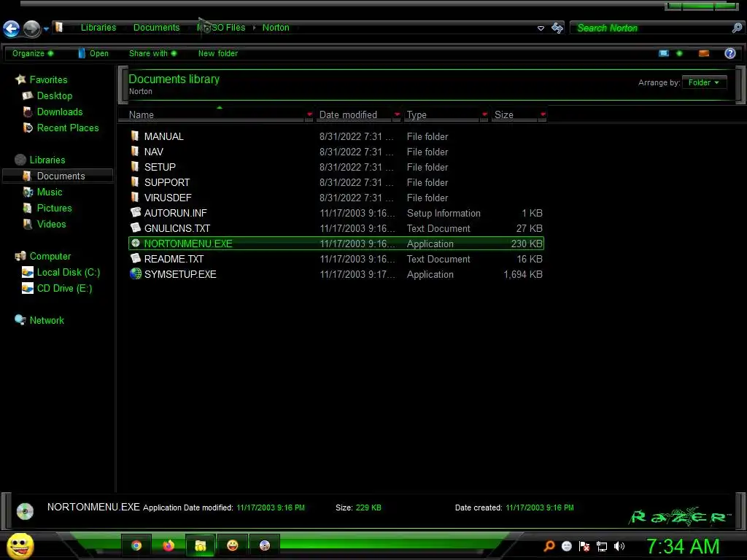Screen dimensions: 747x560
Task: Select the Documents library in sidebar
Action: [x=58, y=176]
